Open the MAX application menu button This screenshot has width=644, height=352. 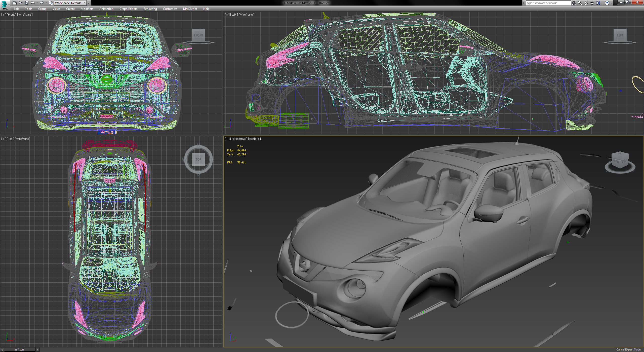(5, 5)
